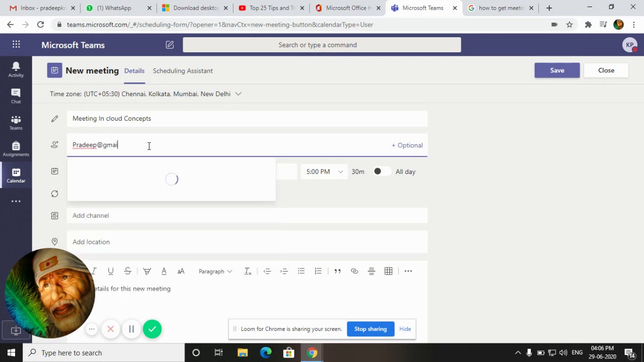Screen dimensions: 644x362
Task: Open Assignments in the sidebar
Action: (16, 149)
